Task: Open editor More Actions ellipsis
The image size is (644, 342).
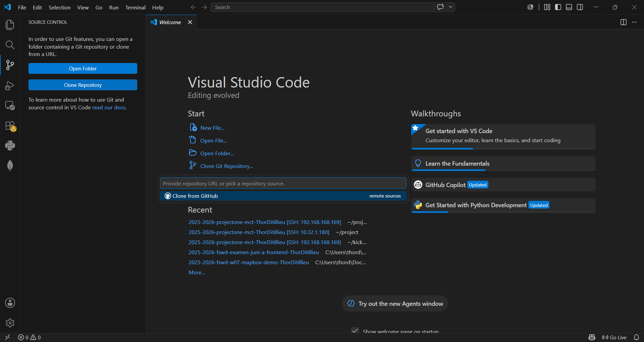Action: (x=634, y=22)
